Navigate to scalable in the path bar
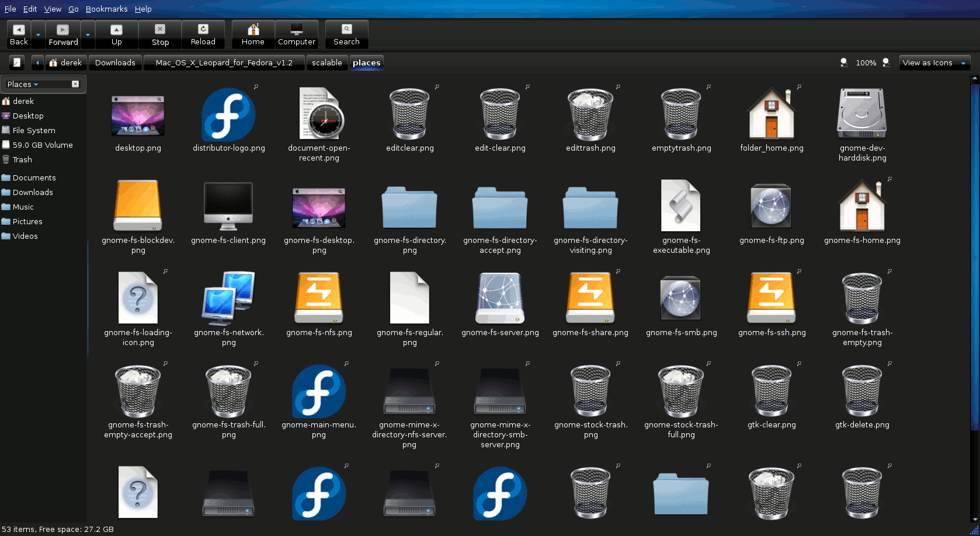This screenshot has height=536, width=980. 327,62
